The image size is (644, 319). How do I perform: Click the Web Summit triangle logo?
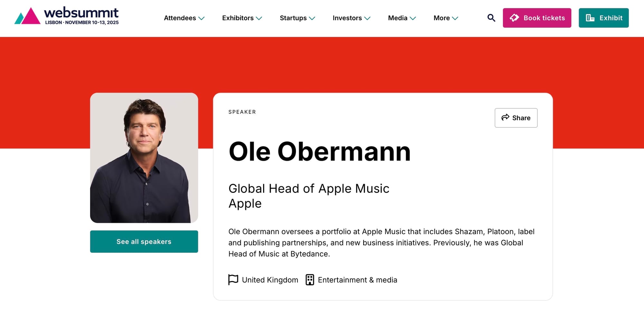point(28,16)
